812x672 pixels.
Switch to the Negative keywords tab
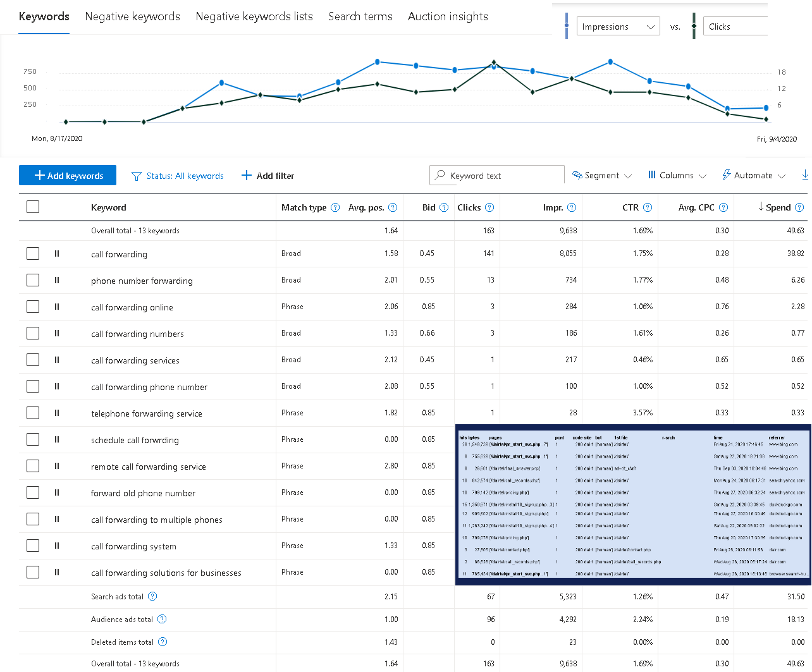(x=132, y=16)
